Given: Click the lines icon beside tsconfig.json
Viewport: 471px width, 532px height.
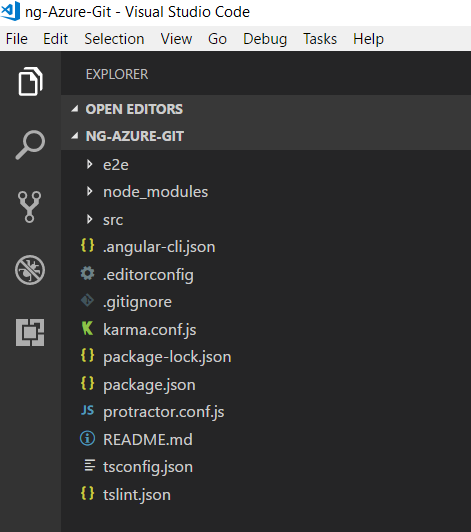Looking at the screenshot, I should click(x=90, y=466).
